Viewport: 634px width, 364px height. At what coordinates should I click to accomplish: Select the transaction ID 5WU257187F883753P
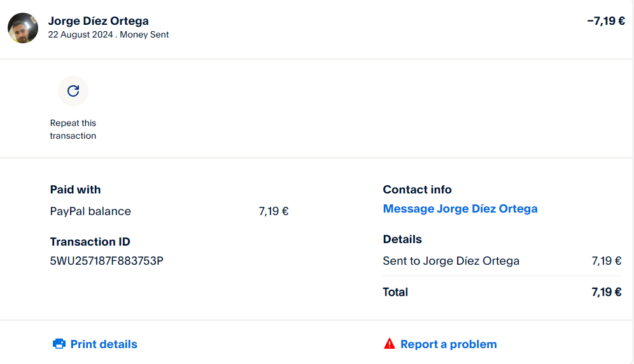[106, 261]
